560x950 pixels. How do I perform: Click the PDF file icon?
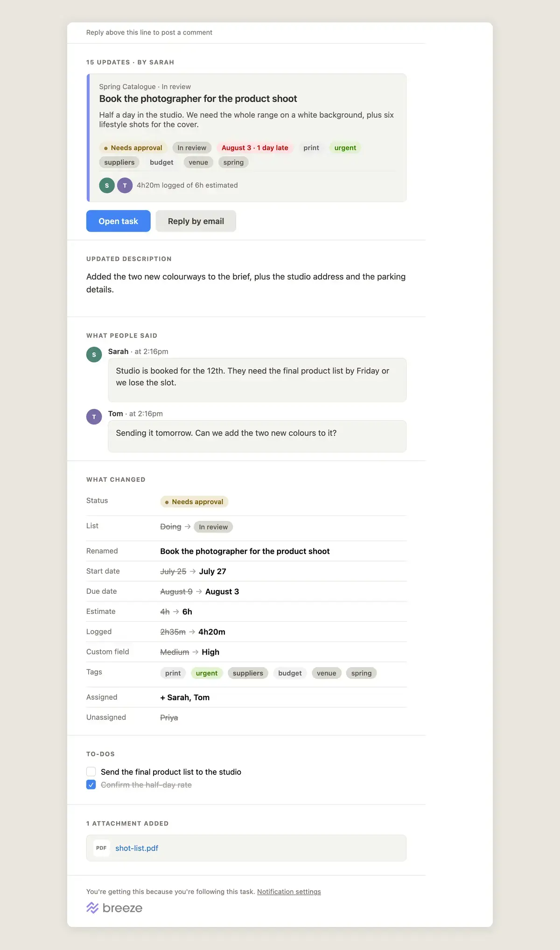(x=101, y=848)
